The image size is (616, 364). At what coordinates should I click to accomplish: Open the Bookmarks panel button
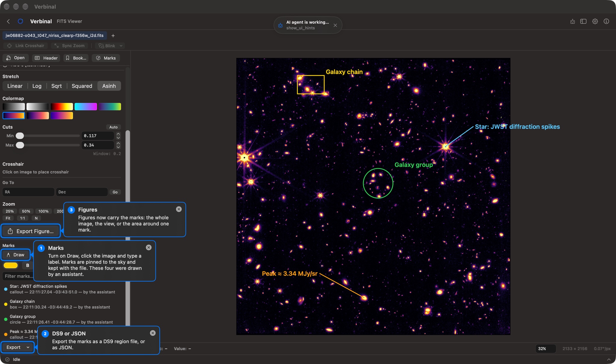coord(76,58)
